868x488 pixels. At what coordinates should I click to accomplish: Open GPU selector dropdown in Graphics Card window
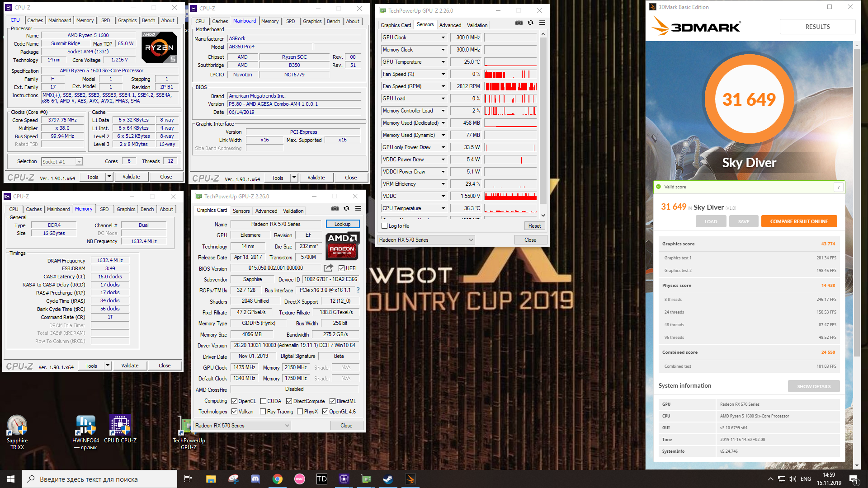click(242, 426)
